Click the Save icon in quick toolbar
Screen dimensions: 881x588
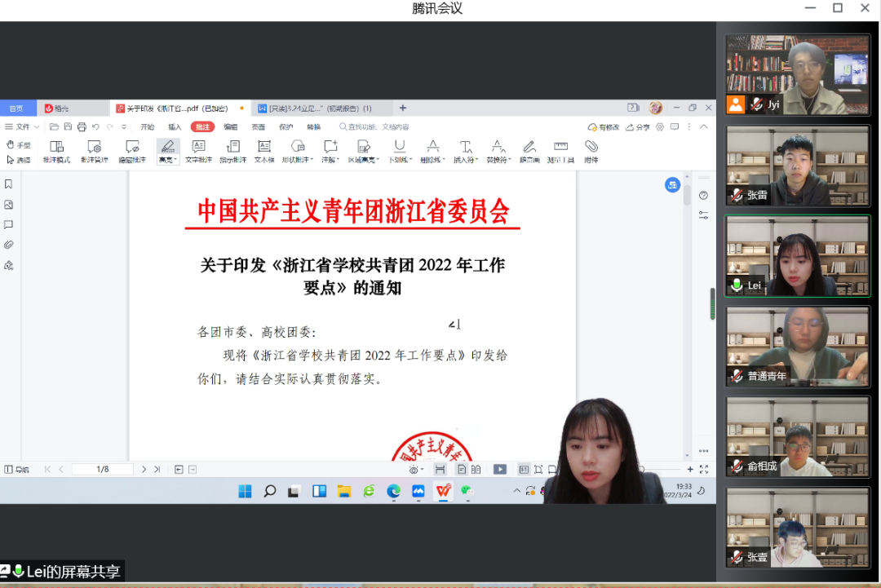click(x=68, y=127)
